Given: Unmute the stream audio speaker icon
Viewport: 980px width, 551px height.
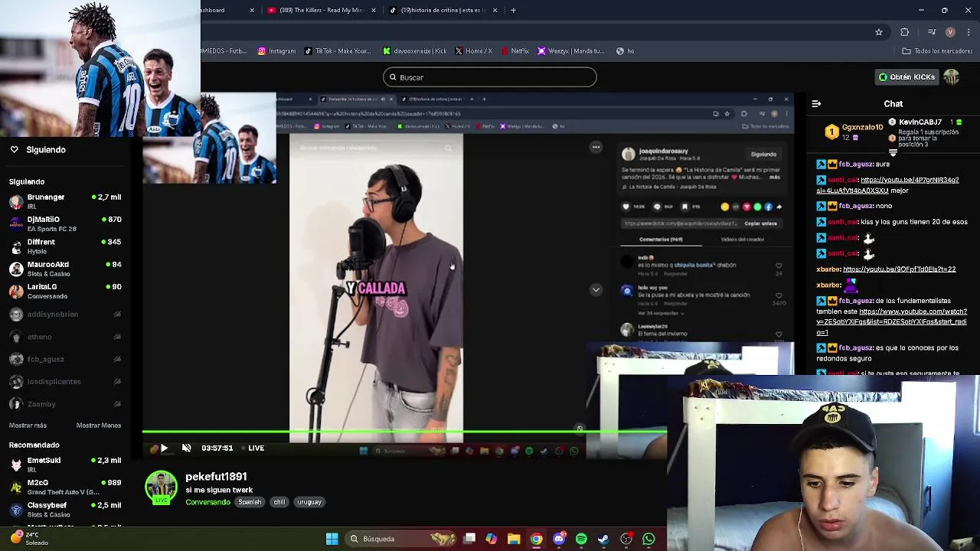Looking at the screenshot, I should 186,448.
